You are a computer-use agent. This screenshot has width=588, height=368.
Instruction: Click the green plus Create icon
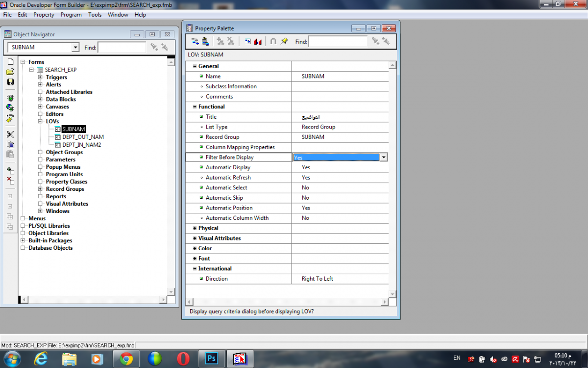tap(10, 171)
